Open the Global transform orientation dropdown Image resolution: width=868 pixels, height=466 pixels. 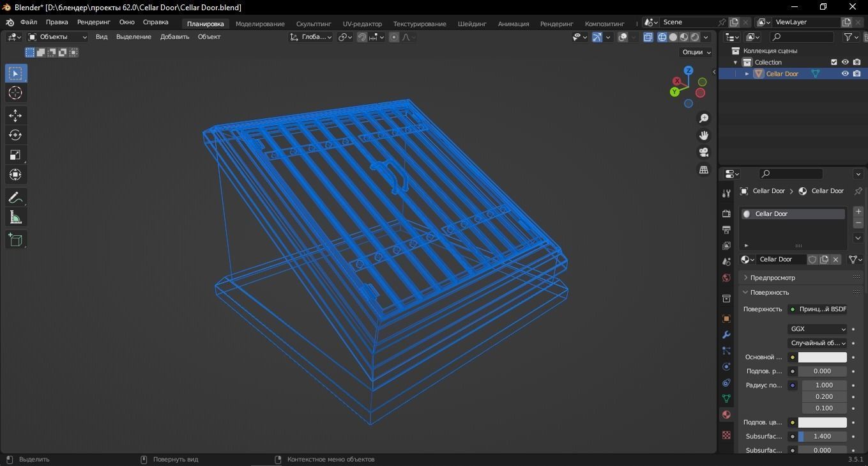point(310,37)
